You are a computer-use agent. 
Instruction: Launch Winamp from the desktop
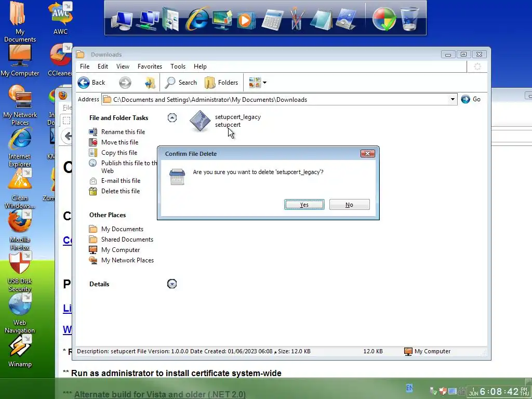(20, 352)
